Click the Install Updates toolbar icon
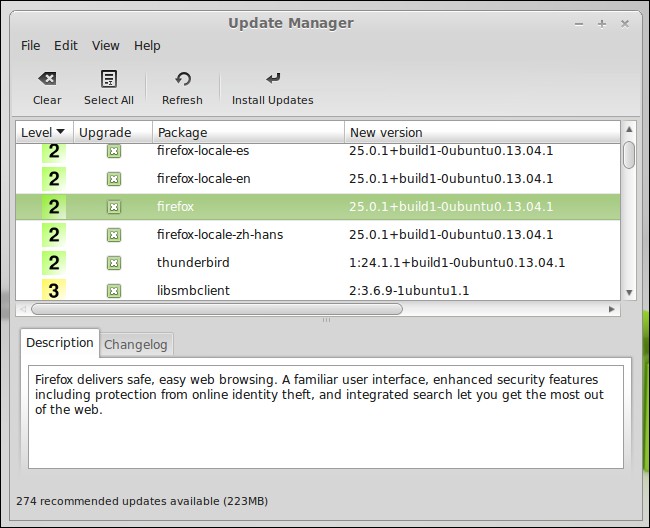Screen dimensions: 650x528 coord(273,78)
